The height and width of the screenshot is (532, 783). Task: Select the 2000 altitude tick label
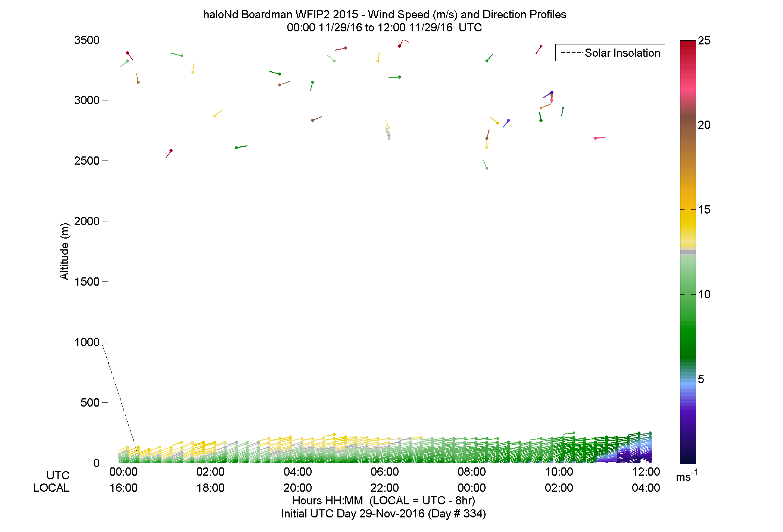(87, 221)
